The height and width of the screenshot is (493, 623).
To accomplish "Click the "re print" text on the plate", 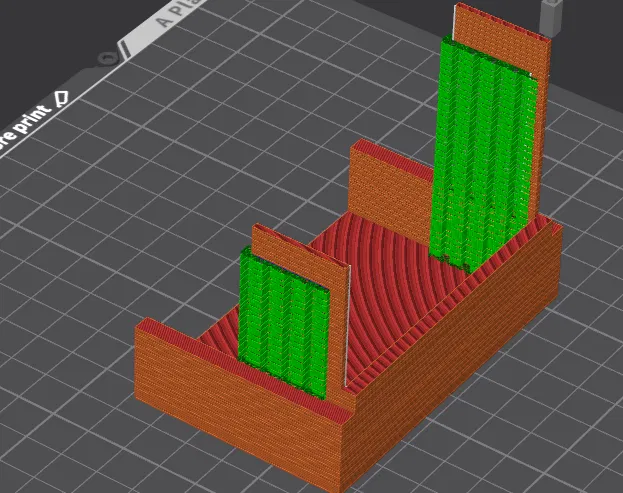I will [25, 129].
